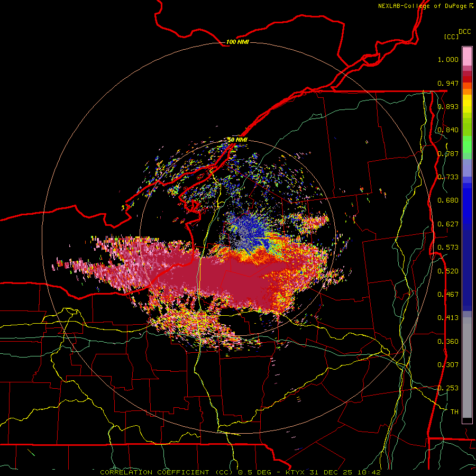
Task: Select the 0.467 legend value
Action: click(448, 295)
